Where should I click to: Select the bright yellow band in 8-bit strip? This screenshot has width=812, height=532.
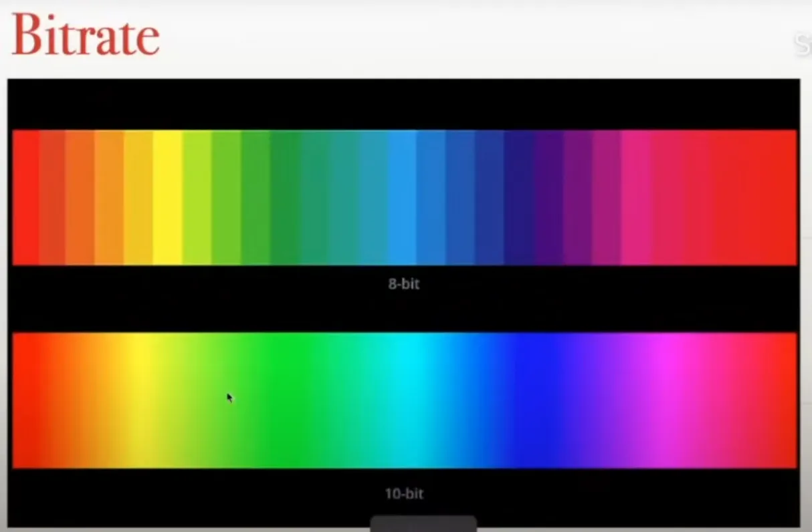coord(167,197)
